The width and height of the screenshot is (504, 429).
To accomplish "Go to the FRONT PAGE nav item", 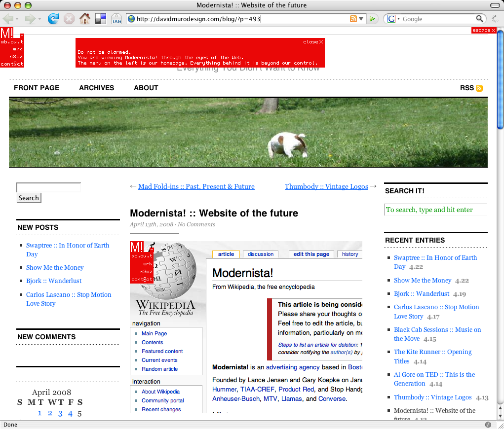I will (37, 88).
